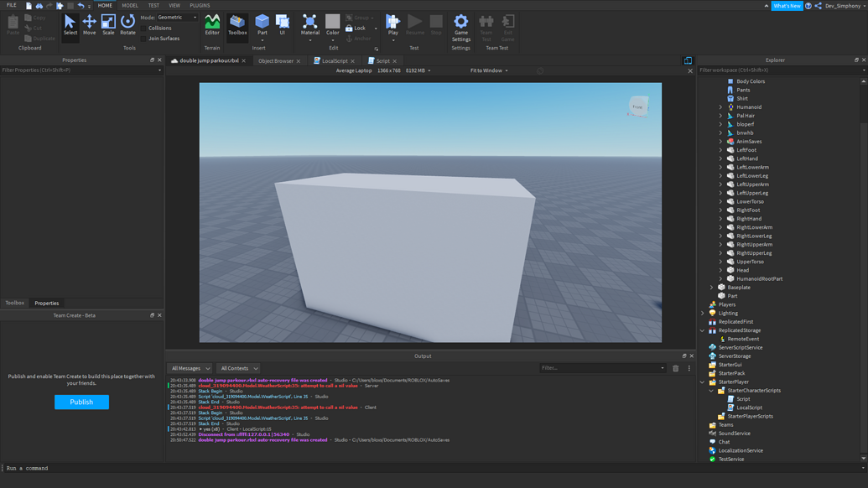Open the Fit to Window dropdown
The width and height of the screenshot is (868, 488).
[x=489, y=70]
